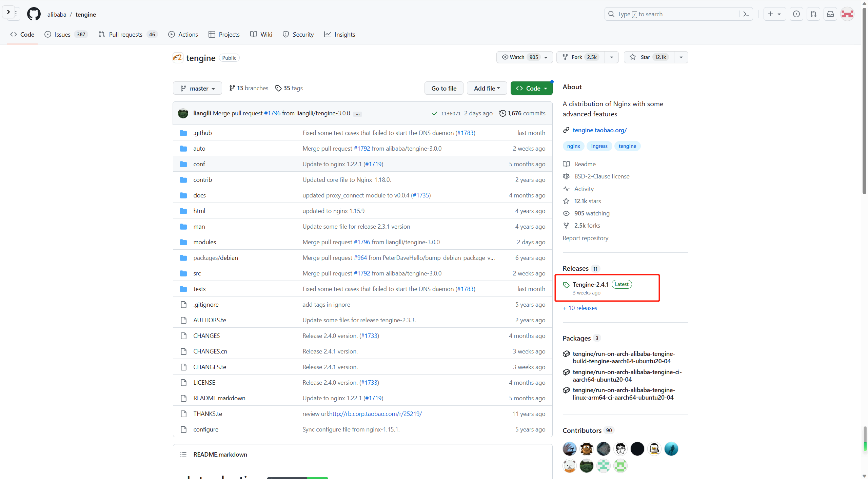Open the Star lists dropdown arrow
This screenshot has height=479, width=868.
click(x=681, y=57)
